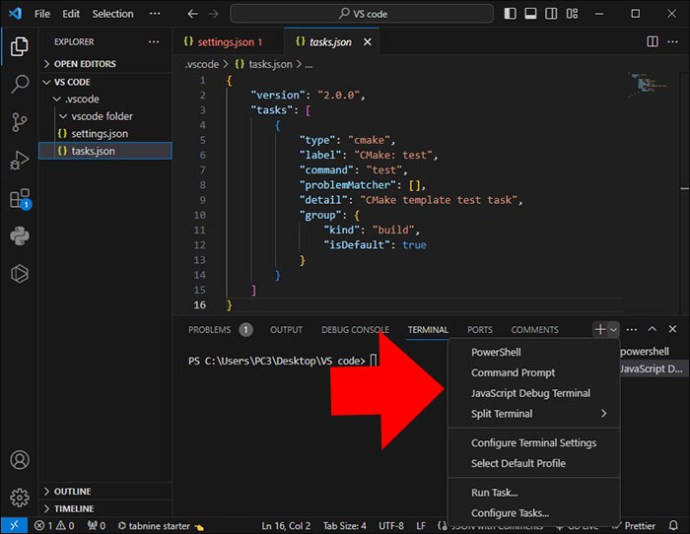The height and width of the screenshot is (534, 690).
Task: Open the Explorer view in activity bar
Action: (x=19, y=46)
